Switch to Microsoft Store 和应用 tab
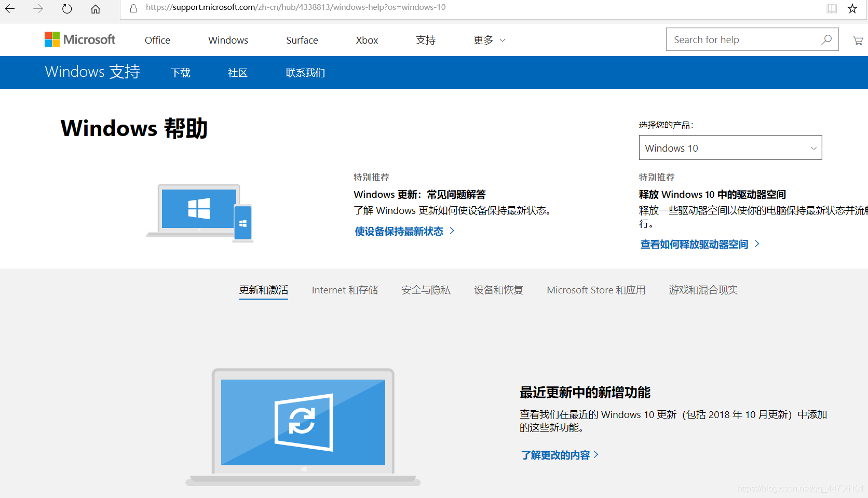 coord(596,290)
